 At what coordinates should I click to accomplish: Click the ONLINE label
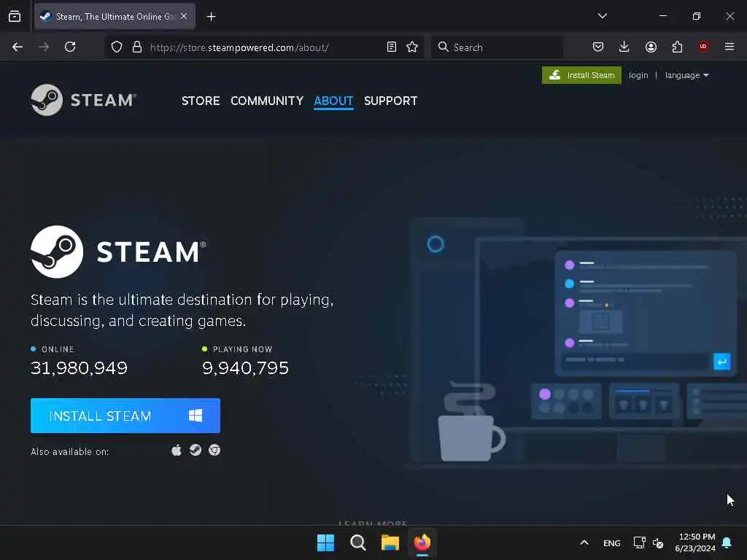tap(58, 349)
